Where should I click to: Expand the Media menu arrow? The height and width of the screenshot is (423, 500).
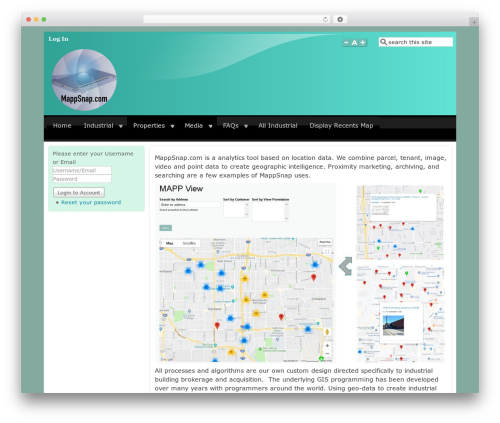tap(210, 126)
